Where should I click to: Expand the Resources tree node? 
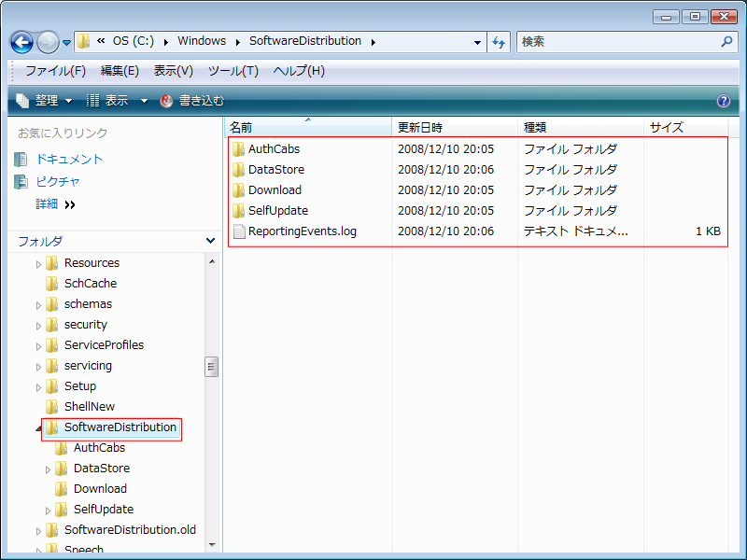click(x=38, y=264)
